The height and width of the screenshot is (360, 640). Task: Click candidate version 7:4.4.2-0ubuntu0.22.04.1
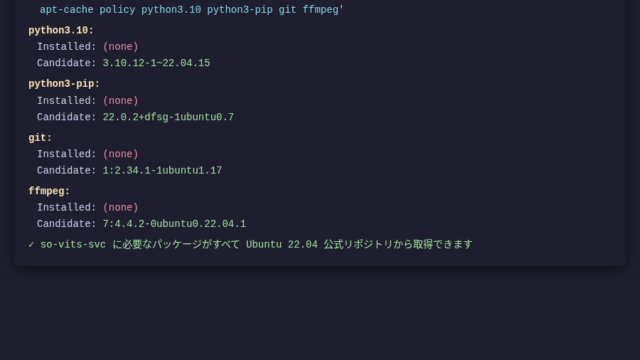[174, 224]
